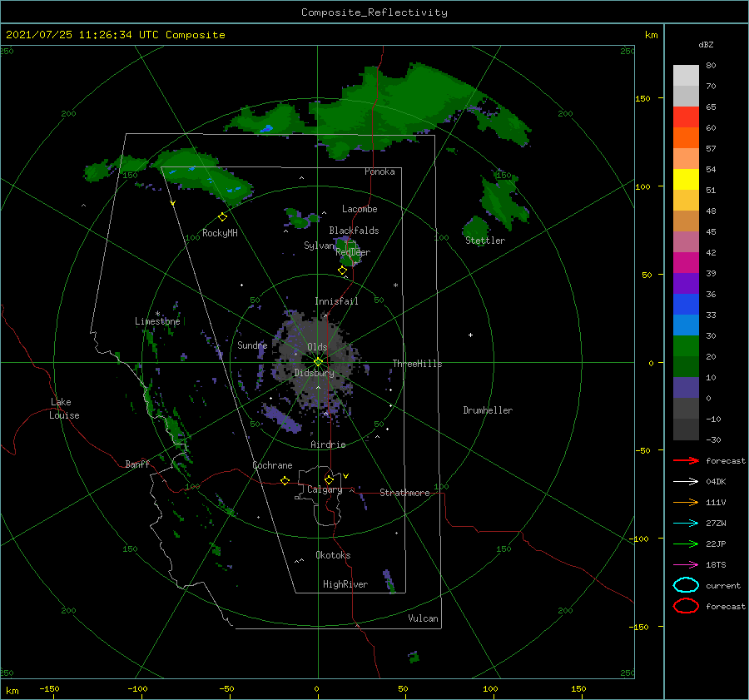Click the Lacombe city label
Screen dimensions: 749x700
point(360,209)
